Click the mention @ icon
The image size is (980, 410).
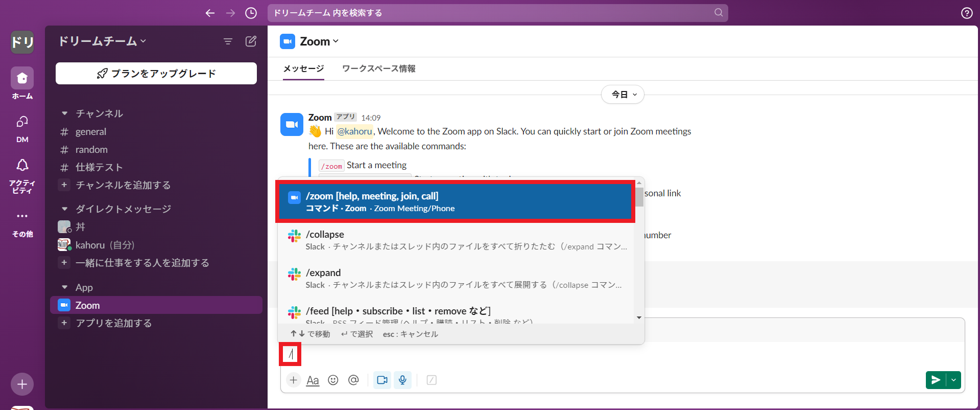(353, 380)
